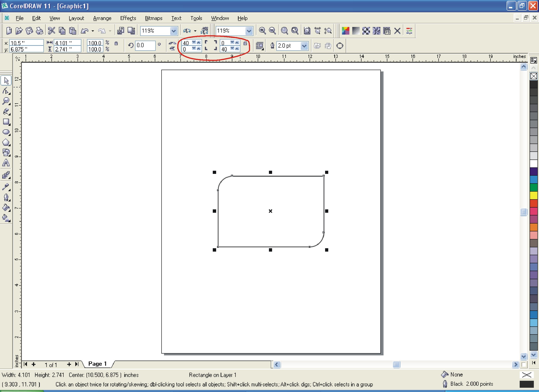Select the Zoom tool in toolbox
The height and width of the screenshot is (392, 539).
pos(6,101)
